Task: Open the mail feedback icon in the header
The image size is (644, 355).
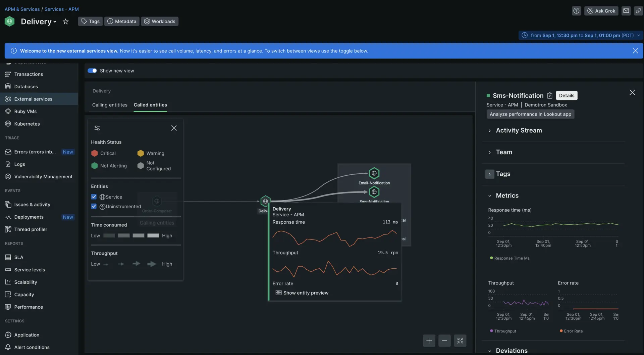Action: point(626,11)
